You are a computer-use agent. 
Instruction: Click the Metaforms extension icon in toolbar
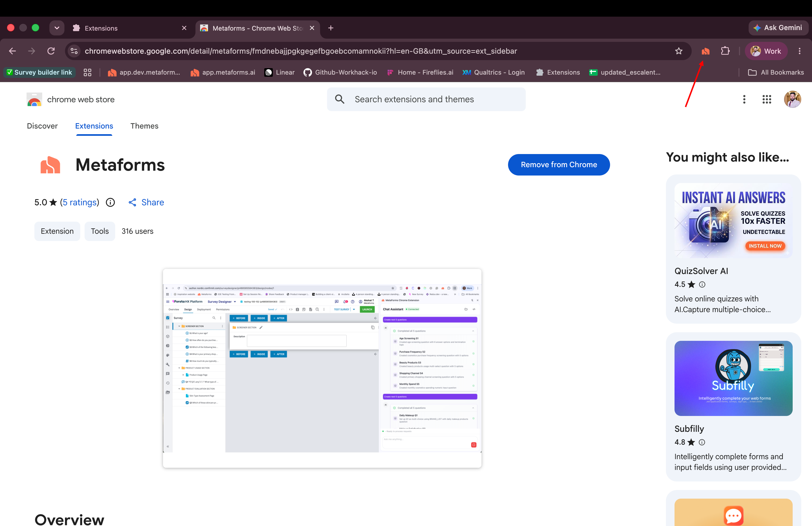click(x=706, y=51)
